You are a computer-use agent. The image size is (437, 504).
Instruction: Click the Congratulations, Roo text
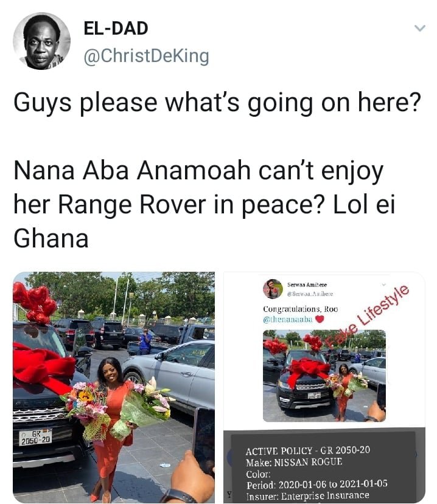[x=301, y=309]
